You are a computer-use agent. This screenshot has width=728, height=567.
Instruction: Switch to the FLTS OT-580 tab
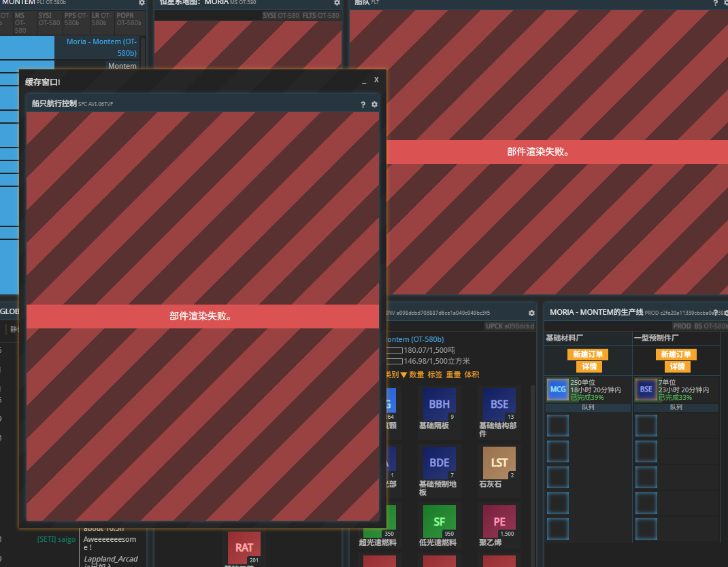321,15
